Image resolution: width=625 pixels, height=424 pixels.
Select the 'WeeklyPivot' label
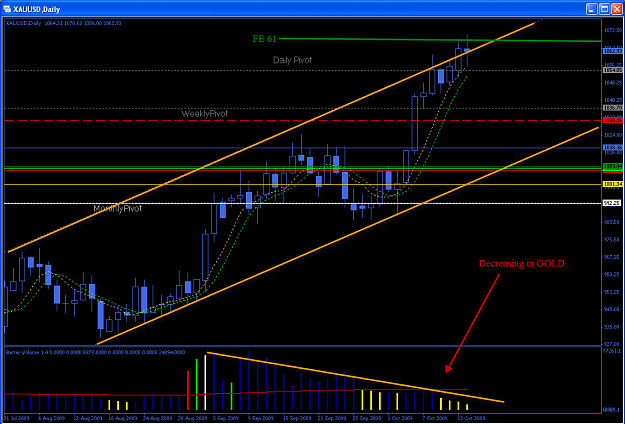tap(204, 114)
